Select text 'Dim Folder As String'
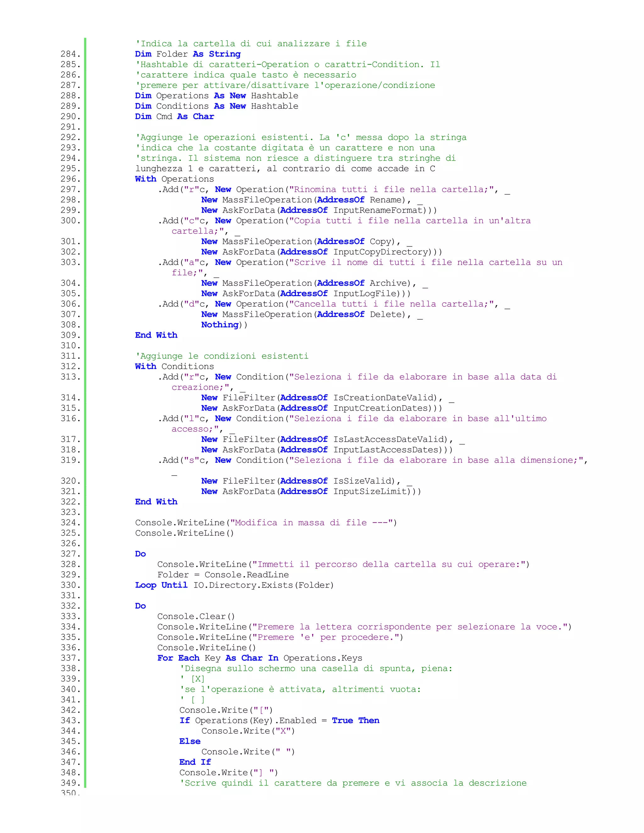Image resolution: width=644 pixels, height=833 pixels. click(x=188, y=54)
